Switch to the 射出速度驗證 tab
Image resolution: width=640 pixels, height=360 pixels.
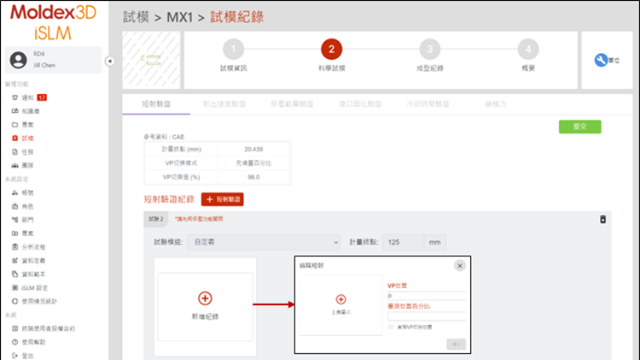(224, 104)
